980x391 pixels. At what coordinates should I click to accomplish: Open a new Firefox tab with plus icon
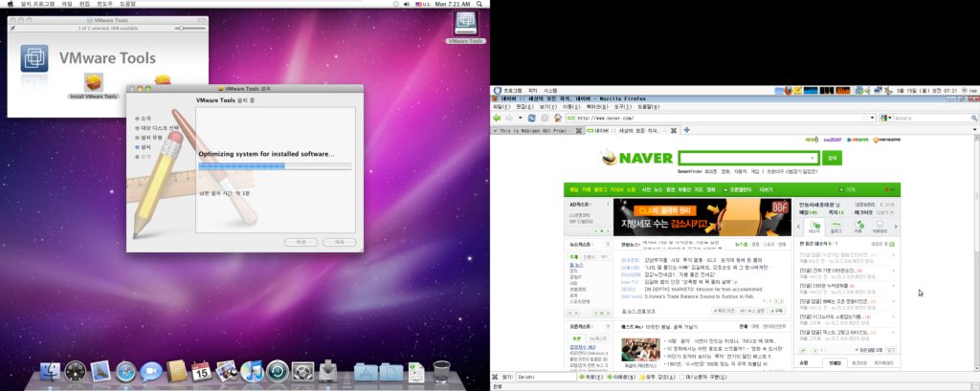coord(686,130)
